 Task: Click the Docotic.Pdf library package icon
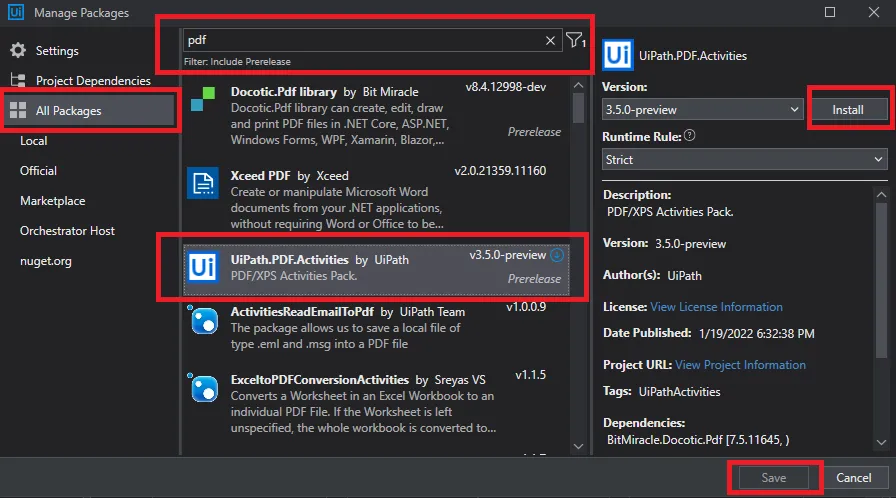[203, 98]
